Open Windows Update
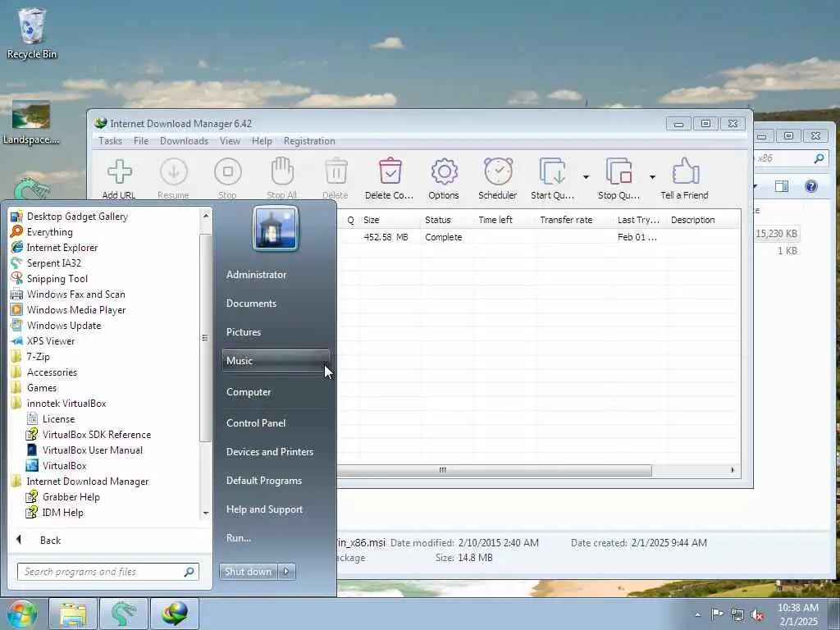This screenshot has width=840, height=630. tap(104, 325)
